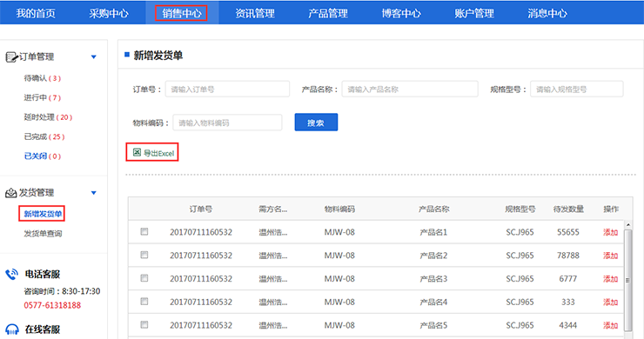Click phone number 0577-61318188
The width and height of the screenshot is (644, 339).
(x=52, y=305)
